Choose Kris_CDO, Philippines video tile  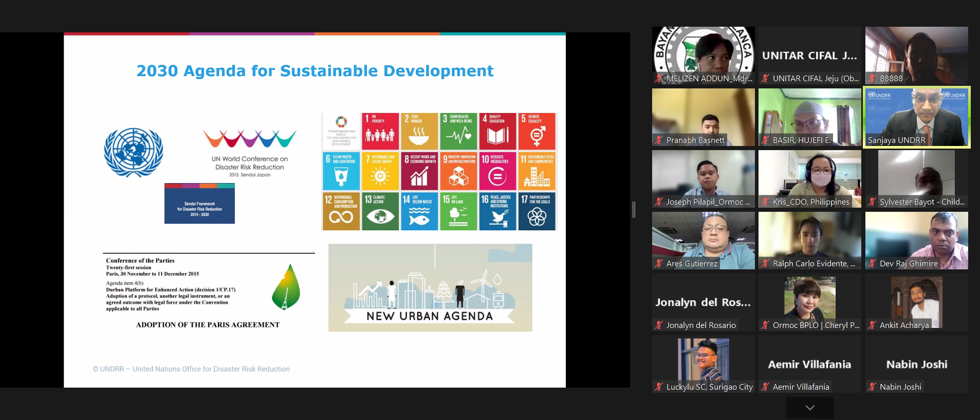coord(810,179)
